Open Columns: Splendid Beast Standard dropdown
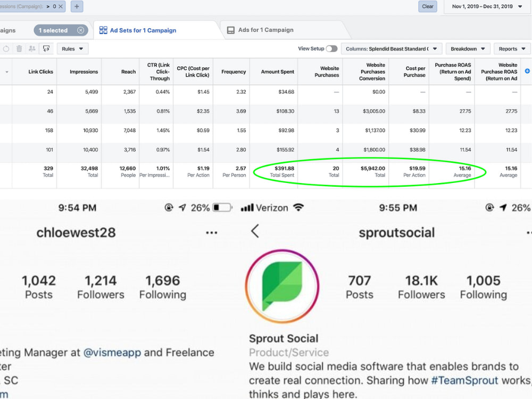Viewport: 532px width, 399px height. [391, 49]
